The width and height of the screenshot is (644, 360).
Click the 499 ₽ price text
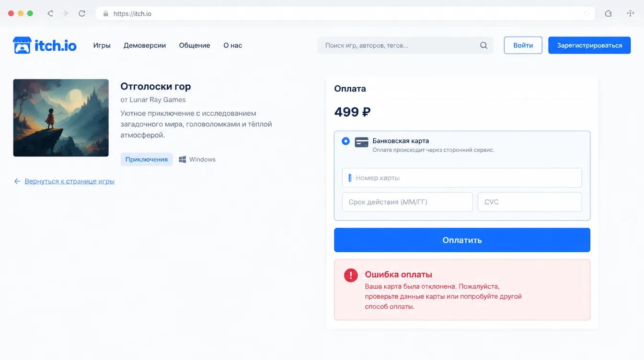352,112
